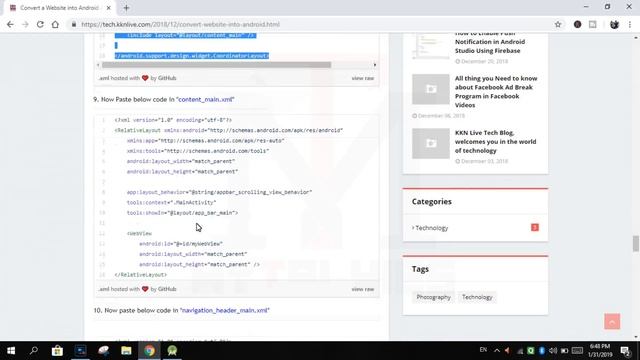Viewport: 640px width, 360px height.
Task: Open File Explorer from taskbar
Action: point(126,351)
